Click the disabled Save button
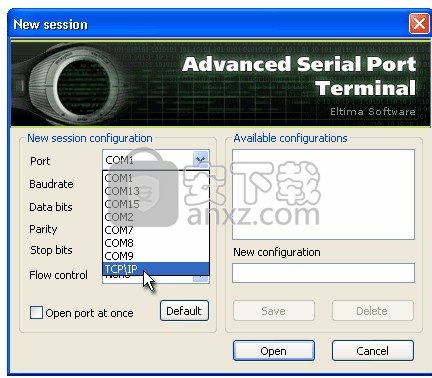The width and height of the screenshot is (432, 378). pos(274,311)
